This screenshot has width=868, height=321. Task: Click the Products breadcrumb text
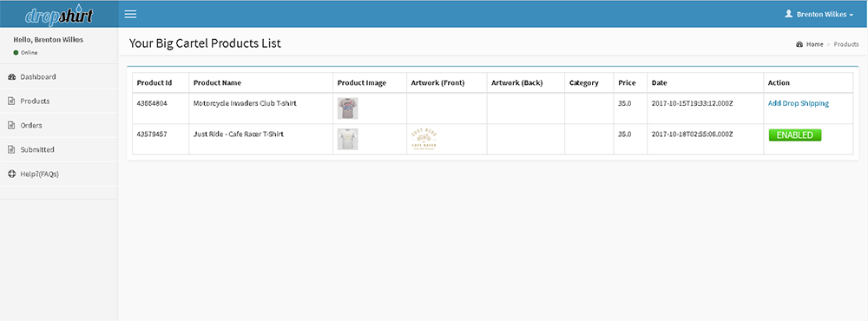point(846,44)
